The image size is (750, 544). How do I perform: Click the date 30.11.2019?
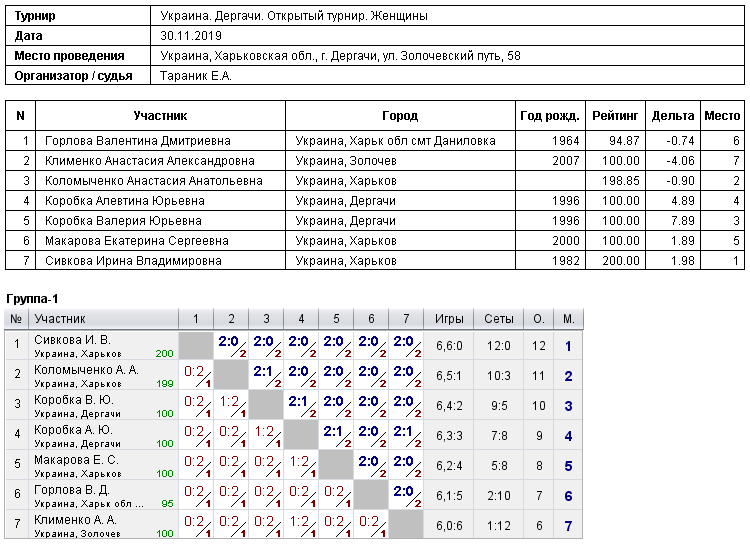[x=191, y=36]
